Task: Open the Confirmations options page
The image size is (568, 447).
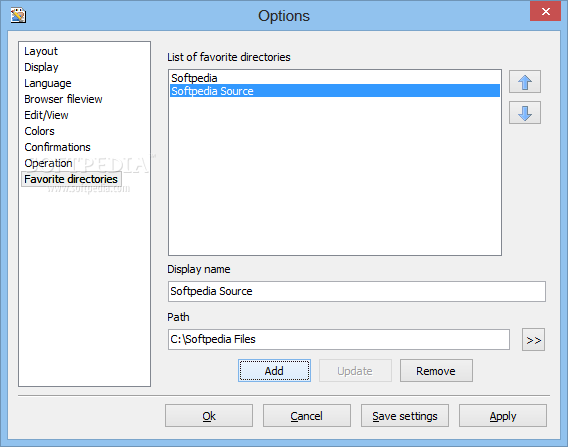Action: pyautogui.click(x=58, y=147)
